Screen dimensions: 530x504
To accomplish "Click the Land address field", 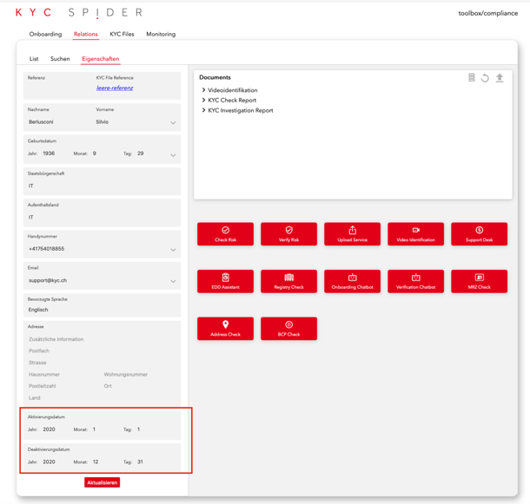I will (34, 398).
